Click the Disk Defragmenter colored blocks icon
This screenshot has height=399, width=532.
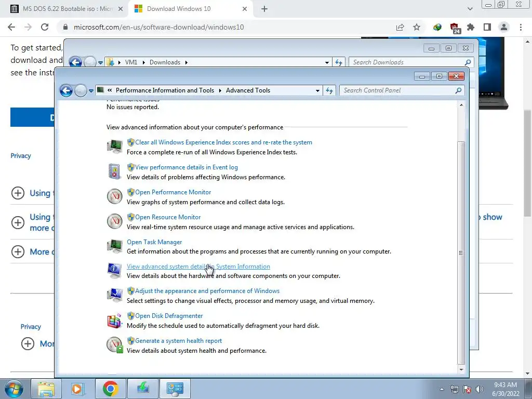(115, 321)
